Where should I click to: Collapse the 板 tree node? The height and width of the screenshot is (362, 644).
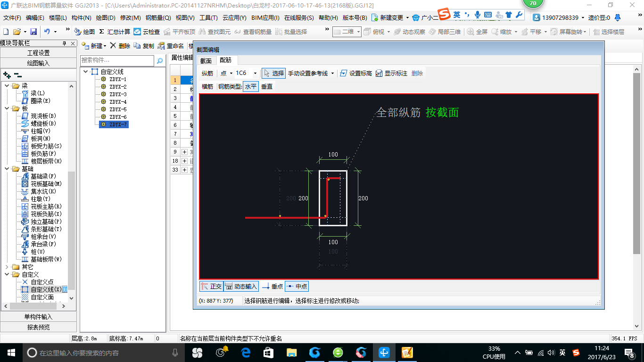coord(7,108)
